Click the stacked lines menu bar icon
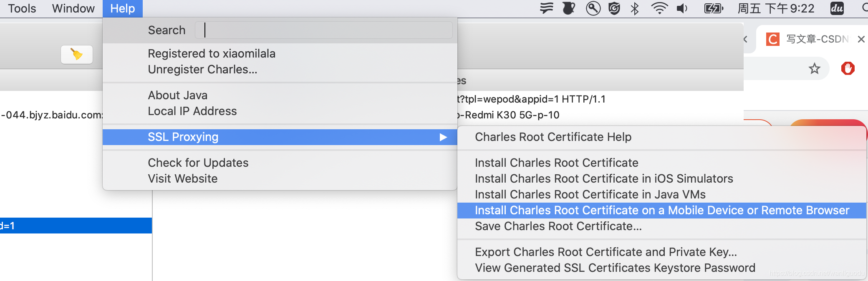 click(546, 8)
